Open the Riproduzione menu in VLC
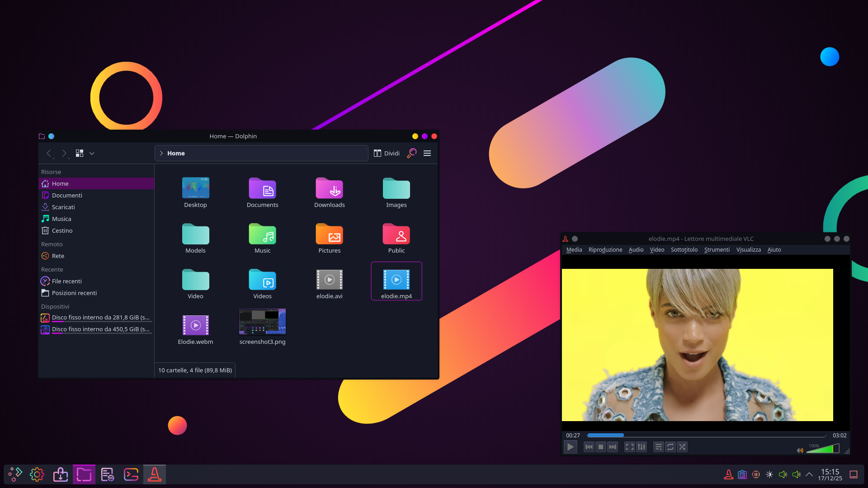 coord(605,250)
